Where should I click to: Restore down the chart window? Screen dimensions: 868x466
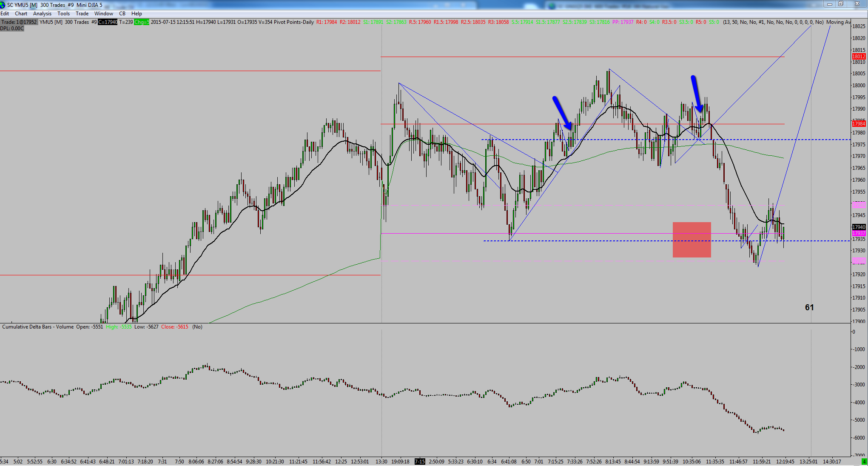coord(841,4)
